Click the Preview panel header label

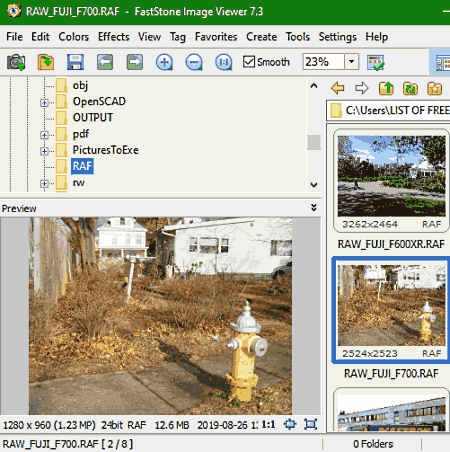pyautogui.click(x=19, y=208)
